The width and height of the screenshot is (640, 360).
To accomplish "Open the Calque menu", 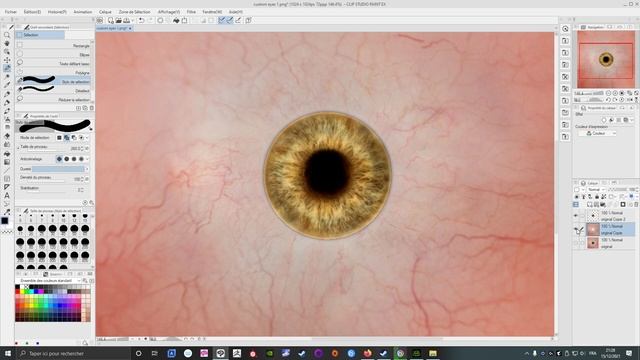I will (105, 12).
